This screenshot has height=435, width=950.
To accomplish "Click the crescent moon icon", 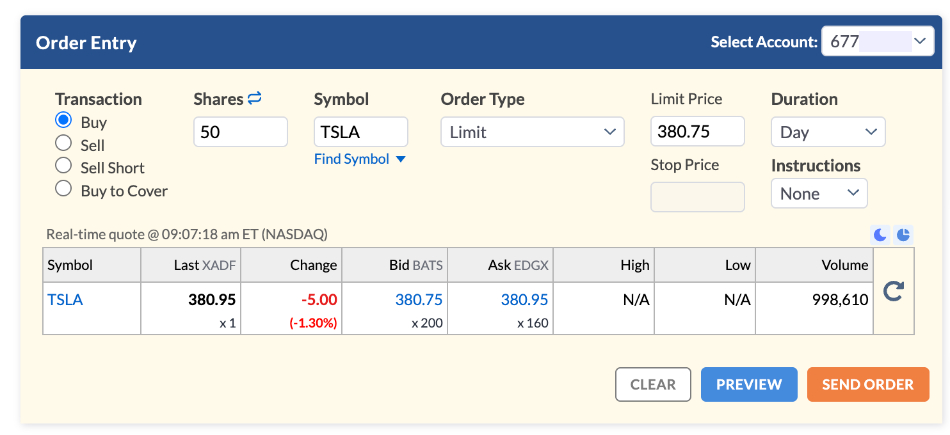I will (x=881, y=235).
